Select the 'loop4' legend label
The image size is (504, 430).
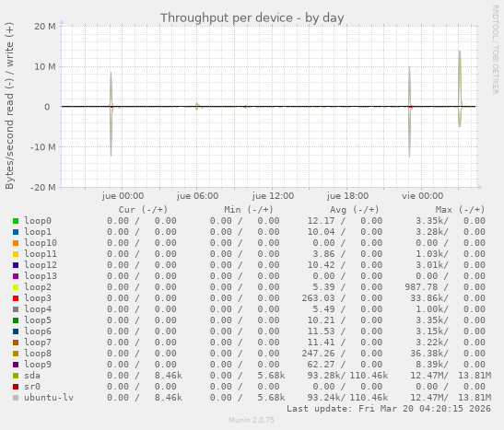point(38,309)
